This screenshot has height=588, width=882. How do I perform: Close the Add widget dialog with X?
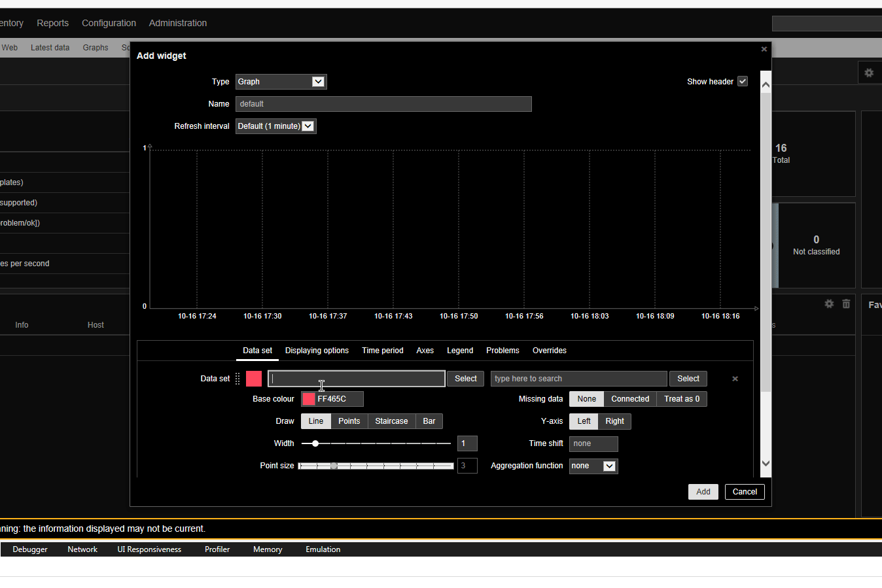click(x=764, y=49)
